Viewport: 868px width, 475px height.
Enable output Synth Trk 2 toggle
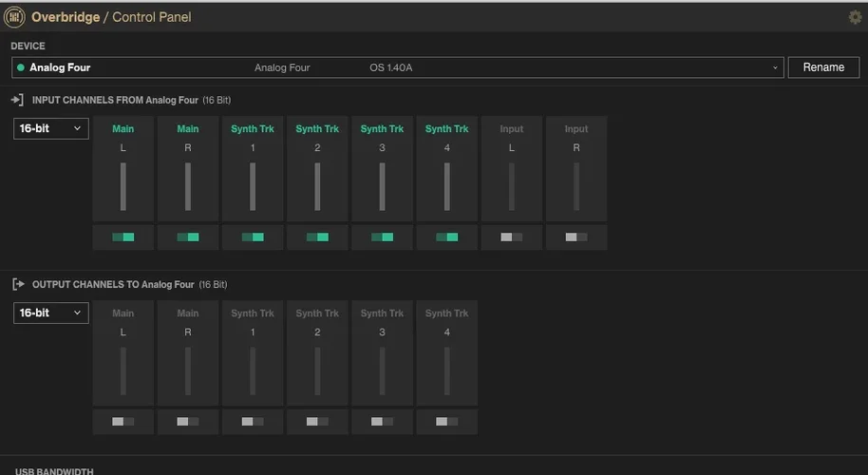click(317, 421)
